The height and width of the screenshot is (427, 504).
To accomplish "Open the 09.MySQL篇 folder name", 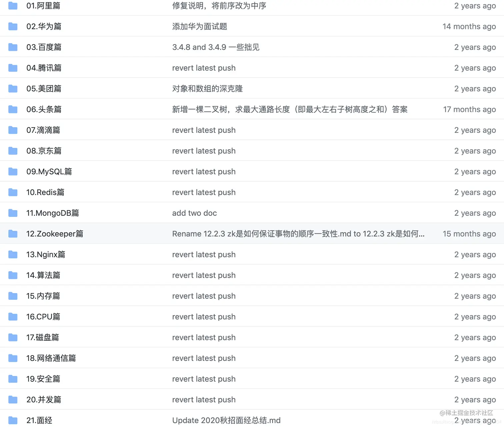I will tap(49, 172).
